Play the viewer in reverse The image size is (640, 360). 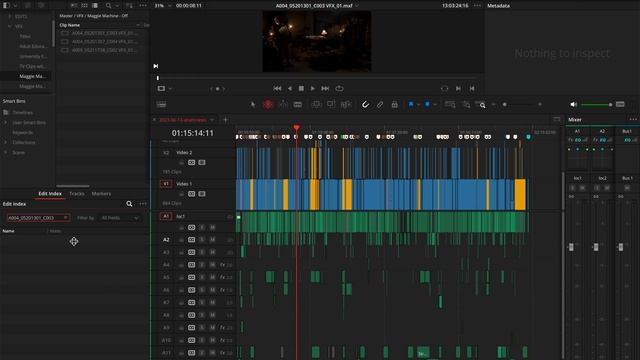click(290, 88)
